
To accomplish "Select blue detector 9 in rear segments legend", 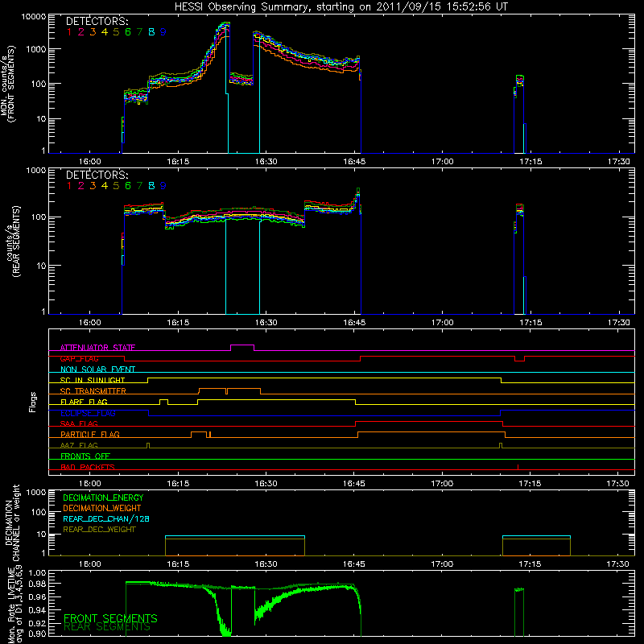I will click(x=163, y=186).
